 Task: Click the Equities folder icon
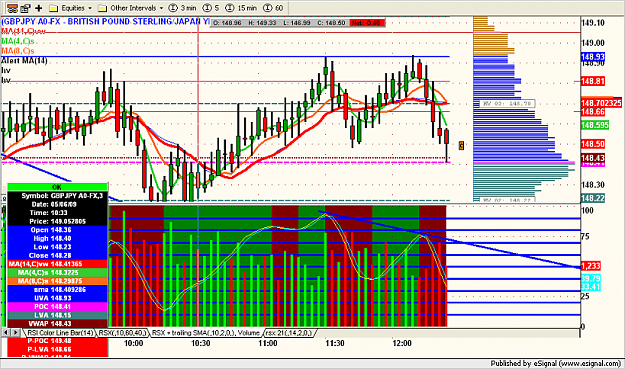54,8
